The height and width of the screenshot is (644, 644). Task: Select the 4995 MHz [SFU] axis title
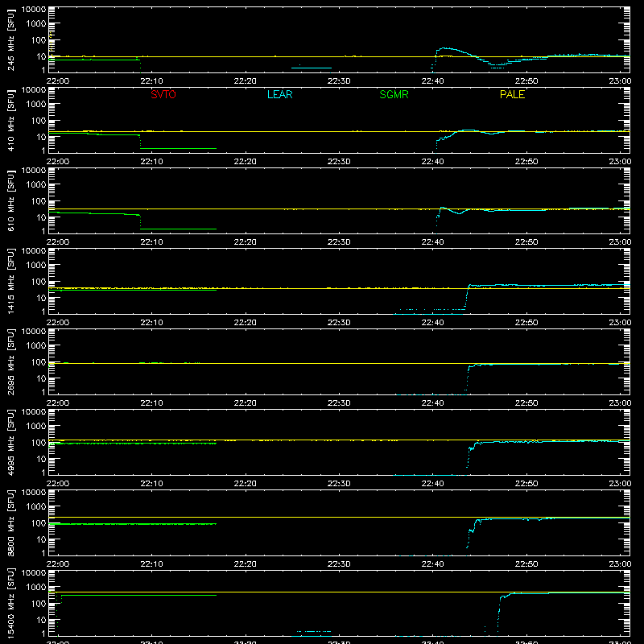coord(10,442)
